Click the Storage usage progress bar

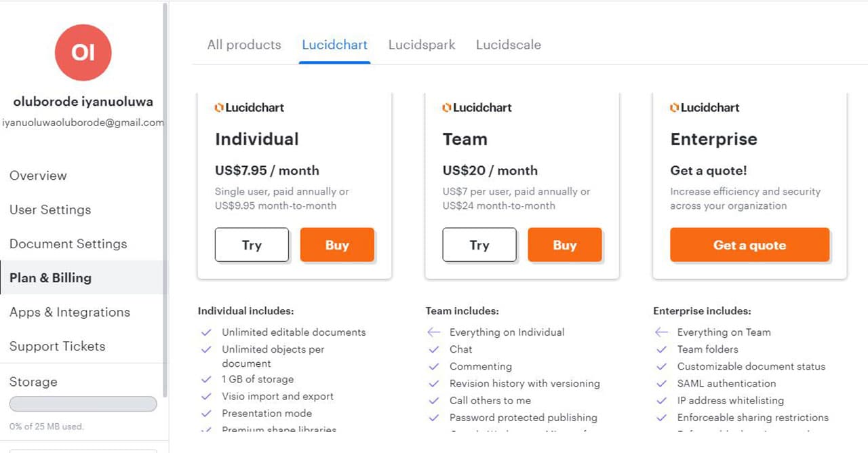coord(83,404)
